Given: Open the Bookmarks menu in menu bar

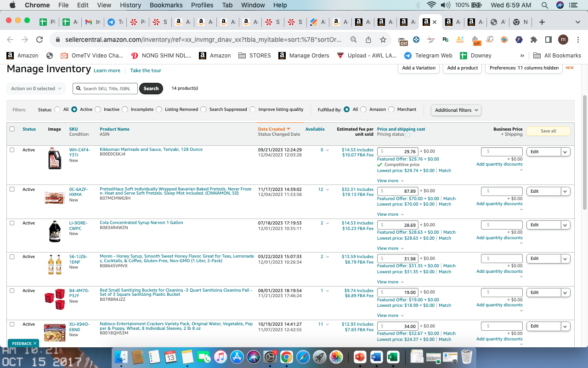Looking at the screenshot, I should (x=166, y=5).
